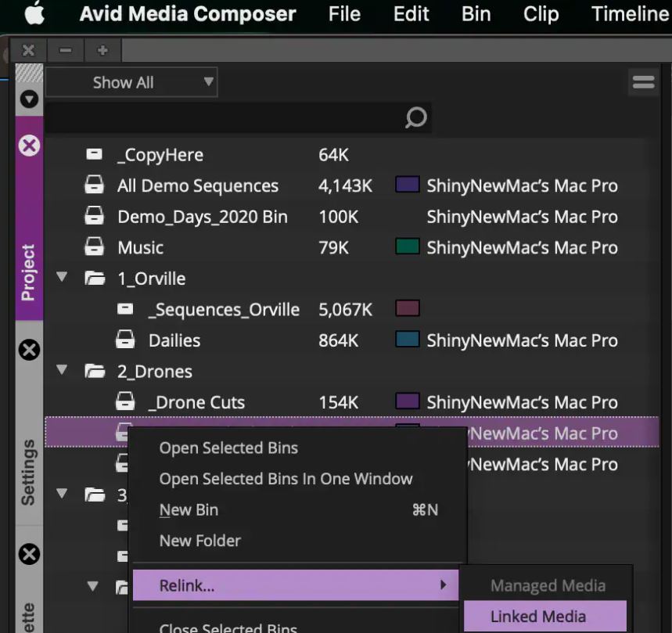Click the All Demo Sequences purple swatch
Screen dimensions: 672x633
coord(407,185)
